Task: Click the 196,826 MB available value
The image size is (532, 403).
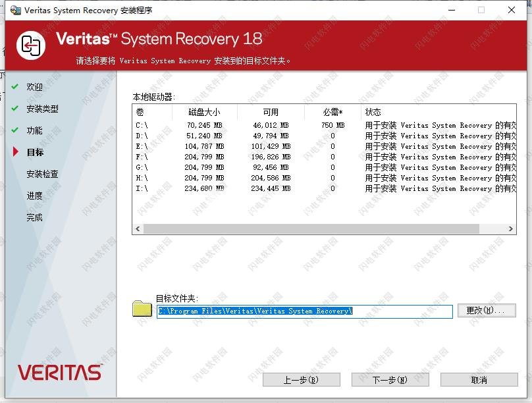Action: pyautogui.click(x=271, y=157)
